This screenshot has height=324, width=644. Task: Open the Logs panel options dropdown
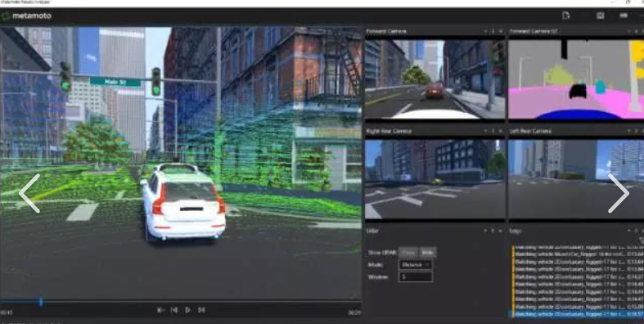tap(629, 231)
